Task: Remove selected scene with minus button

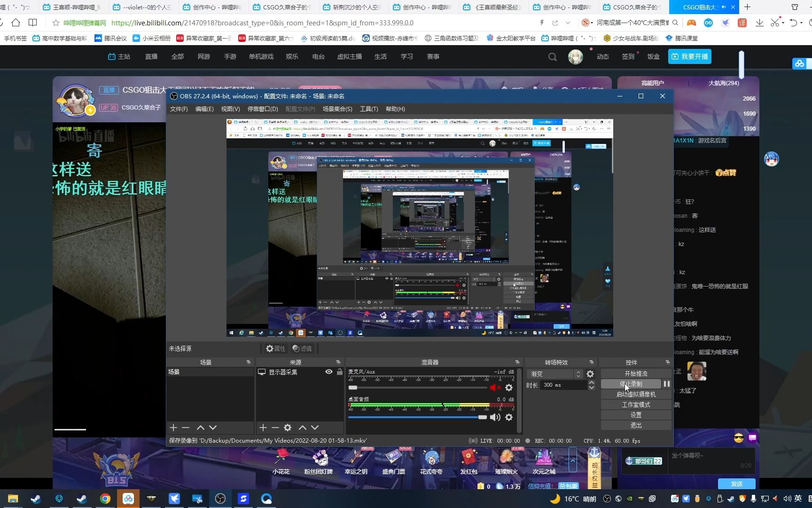Action: 186,428
